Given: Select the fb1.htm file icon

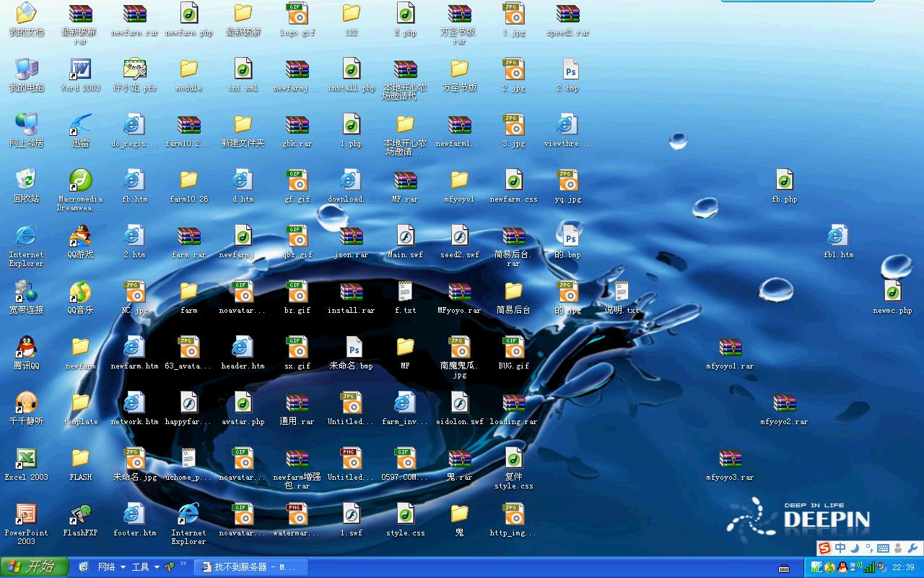Looking at the screenshot, I should point(839,241).
